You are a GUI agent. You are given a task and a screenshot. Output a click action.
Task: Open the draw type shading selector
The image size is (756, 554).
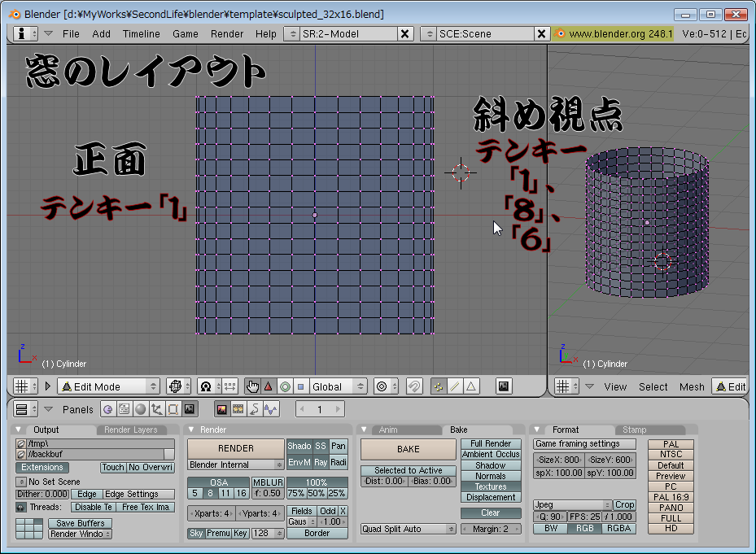(179, 386)
